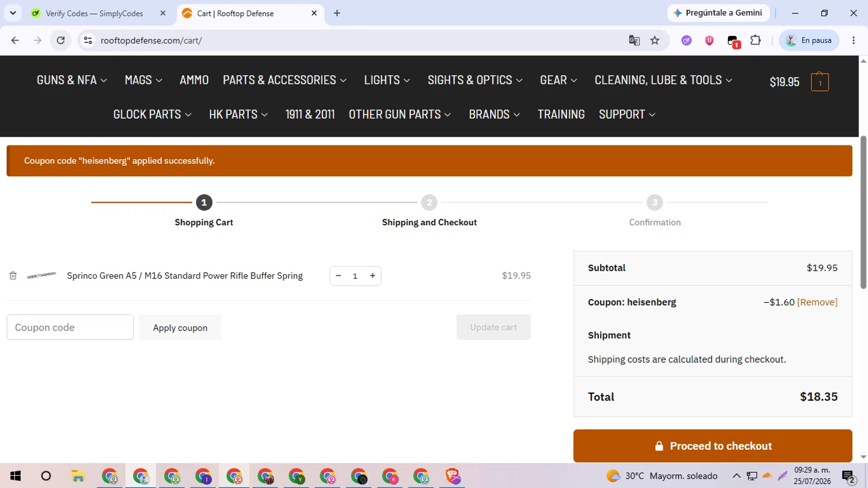
Task: Open the Google Translate icon in address bar
Action: tap(634, 41)
